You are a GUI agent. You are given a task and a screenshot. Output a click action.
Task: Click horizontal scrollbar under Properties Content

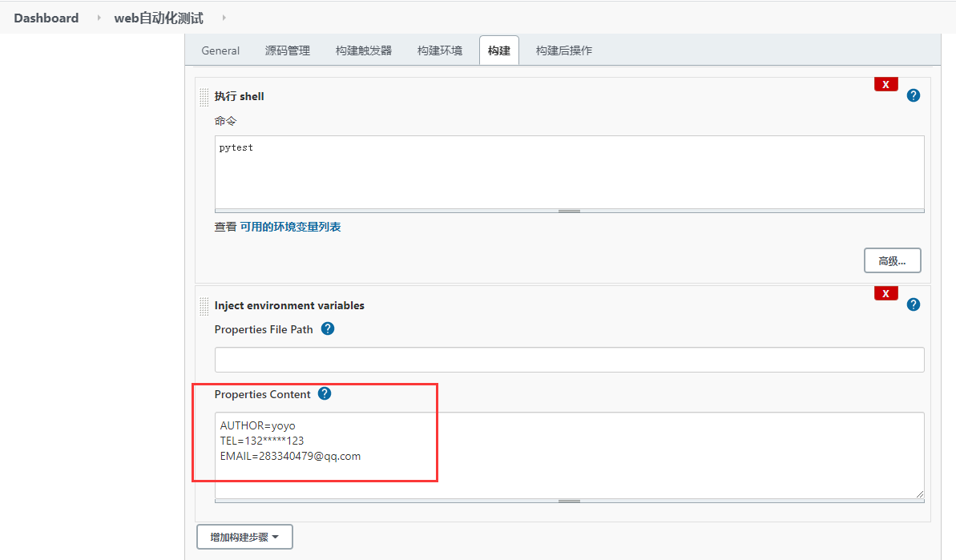pyautogui.click(x=569, y=501)
